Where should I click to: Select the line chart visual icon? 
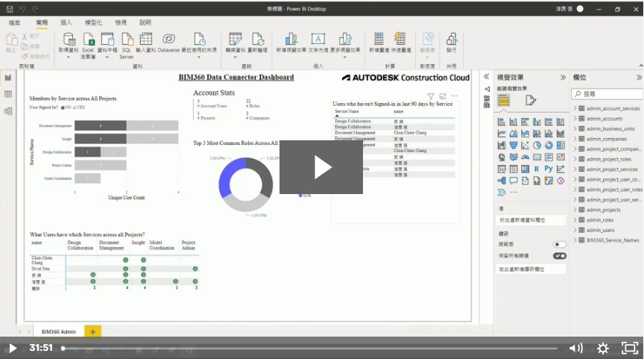[501, 134]
